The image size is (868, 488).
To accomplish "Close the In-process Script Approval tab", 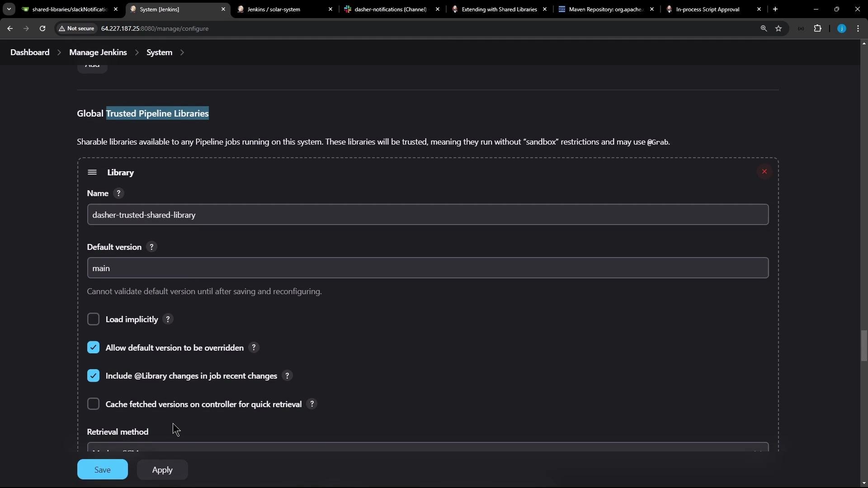I will (x=759, y=9).
